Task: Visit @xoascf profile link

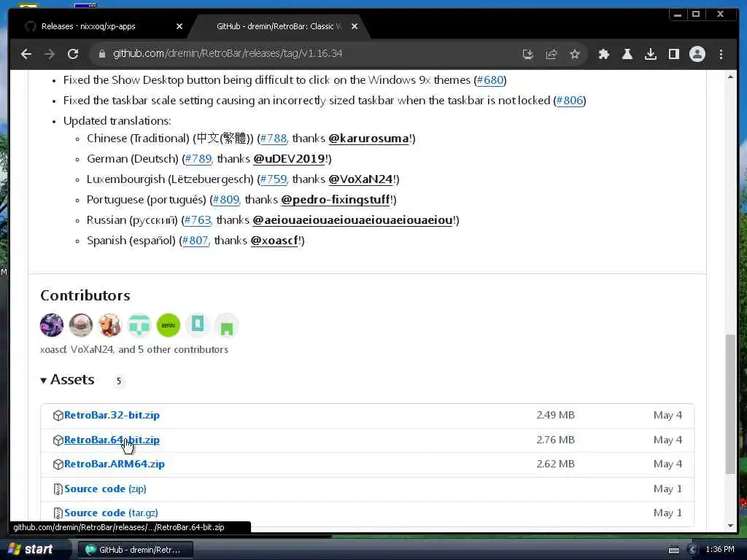Action: (274, 241)
